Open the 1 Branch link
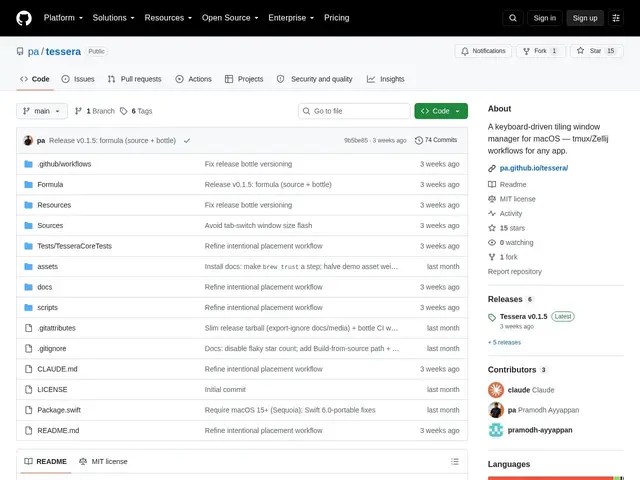 (95, 111)
